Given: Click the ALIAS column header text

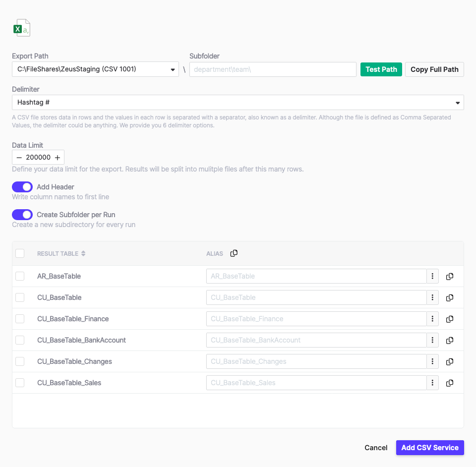Looking at the screenshot, I should point(215,254).
